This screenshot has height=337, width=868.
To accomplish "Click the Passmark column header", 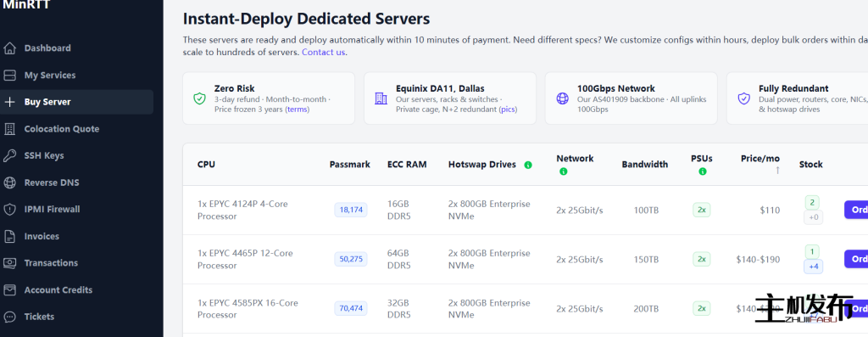I will (x=350, y=165).
